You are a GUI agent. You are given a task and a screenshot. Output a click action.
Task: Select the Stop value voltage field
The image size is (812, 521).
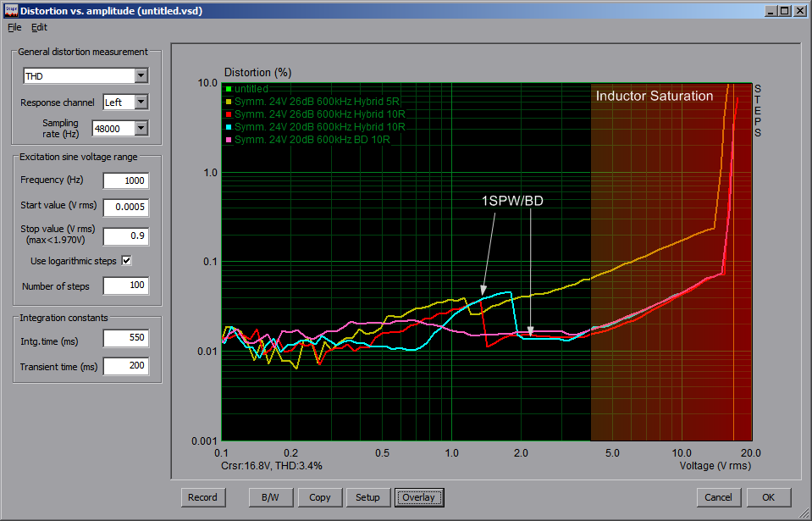[125, 236]
